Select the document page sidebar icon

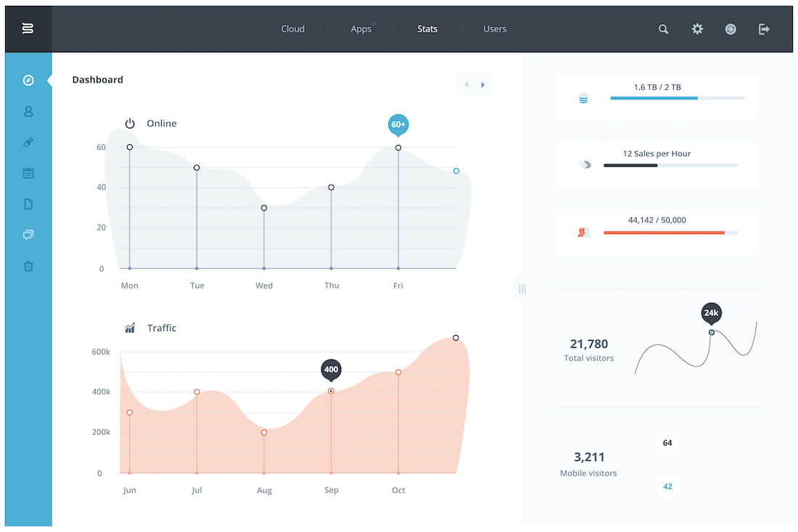point(28,204)
